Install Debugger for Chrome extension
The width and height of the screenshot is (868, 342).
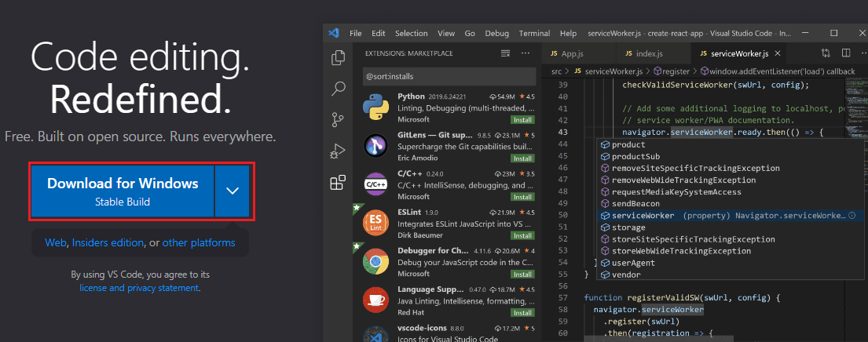(522, 275)
